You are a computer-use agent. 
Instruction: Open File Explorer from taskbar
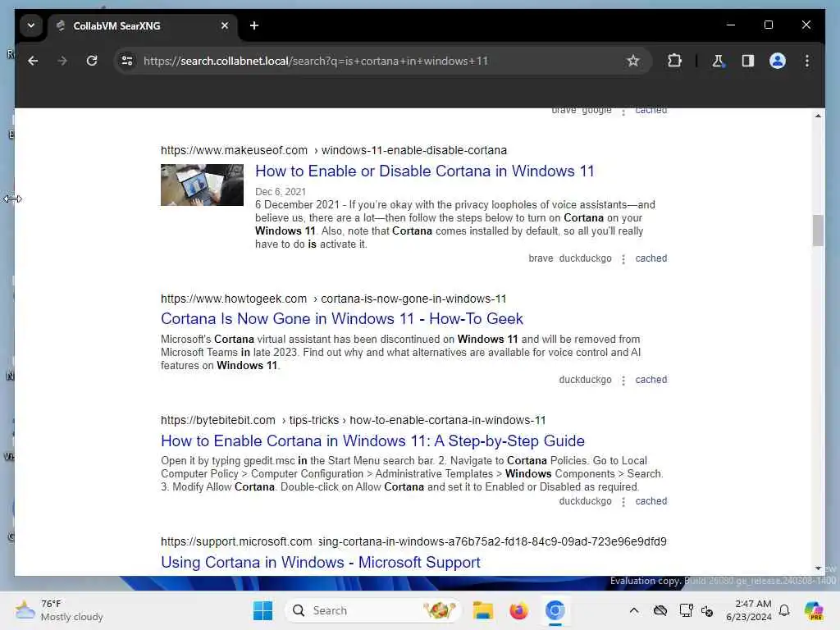point(482,610)
